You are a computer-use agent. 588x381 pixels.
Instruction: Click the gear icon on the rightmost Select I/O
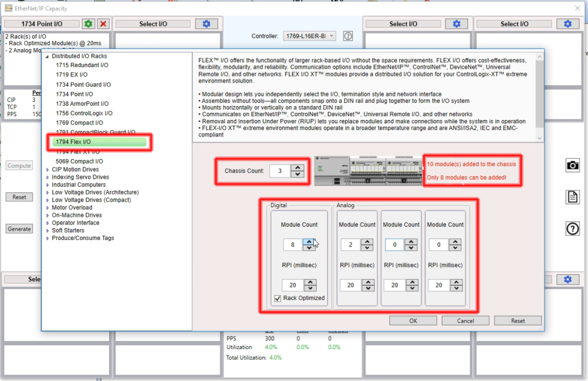(569, 24)
